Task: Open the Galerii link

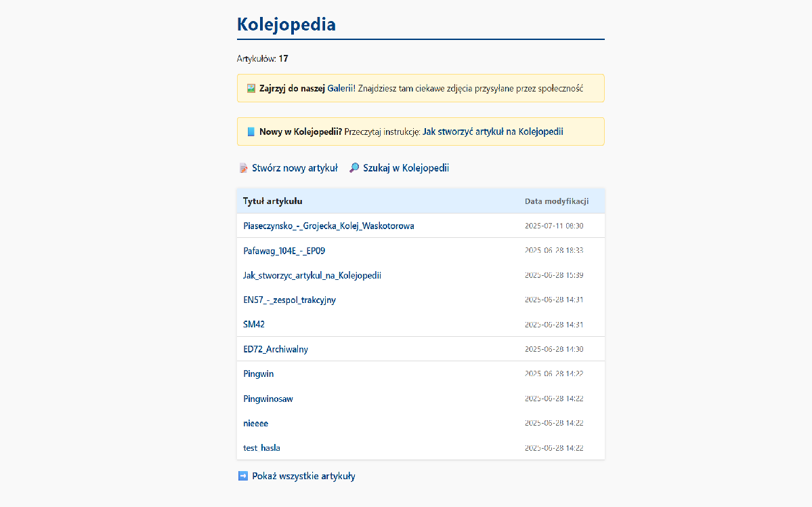Action: 340,88
